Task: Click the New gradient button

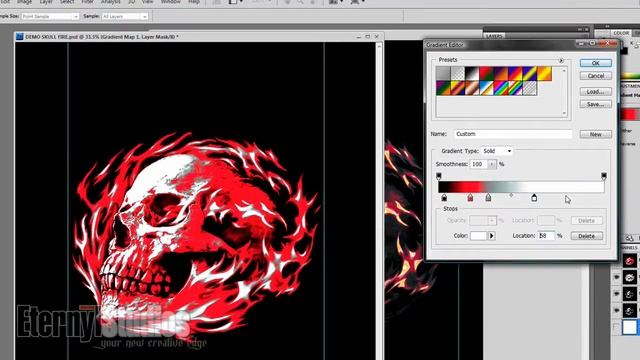Action: coord(596,134)
